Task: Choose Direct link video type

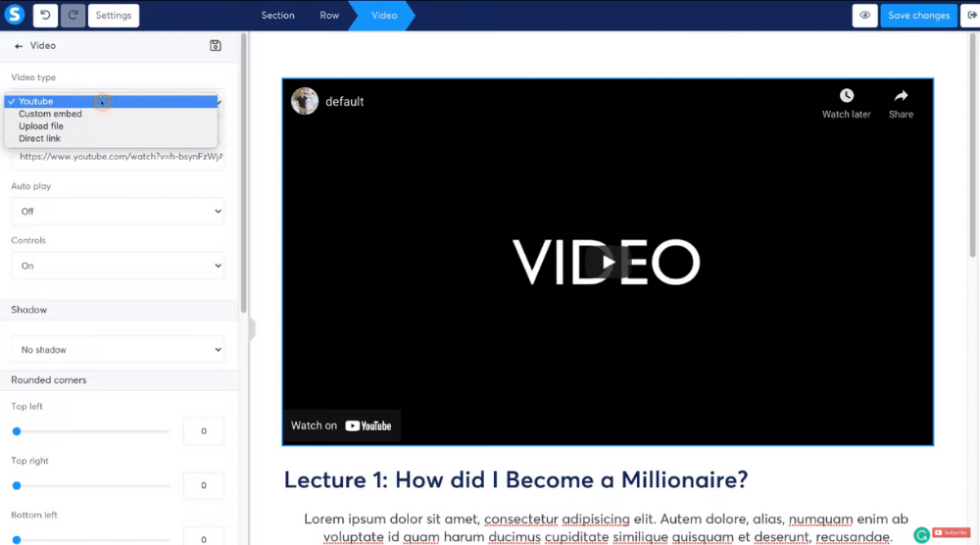Action: tap(111, 139)
